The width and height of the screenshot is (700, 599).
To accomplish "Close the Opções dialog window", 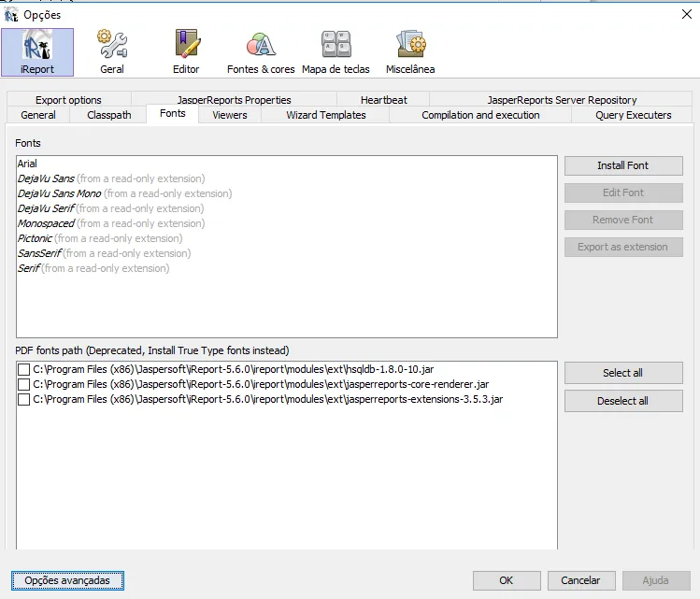I will pos(687,14).
